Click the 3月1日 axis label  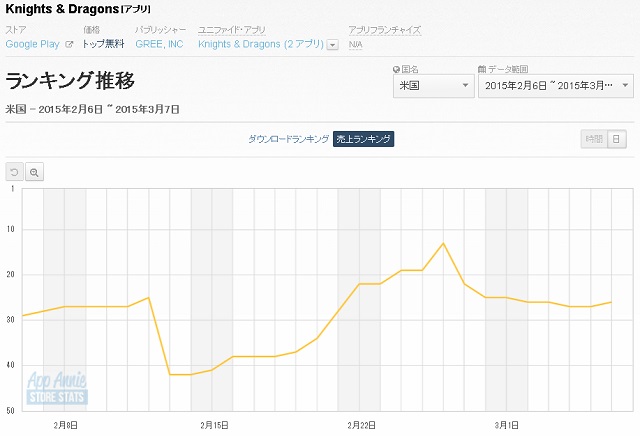tap(507, 425)
